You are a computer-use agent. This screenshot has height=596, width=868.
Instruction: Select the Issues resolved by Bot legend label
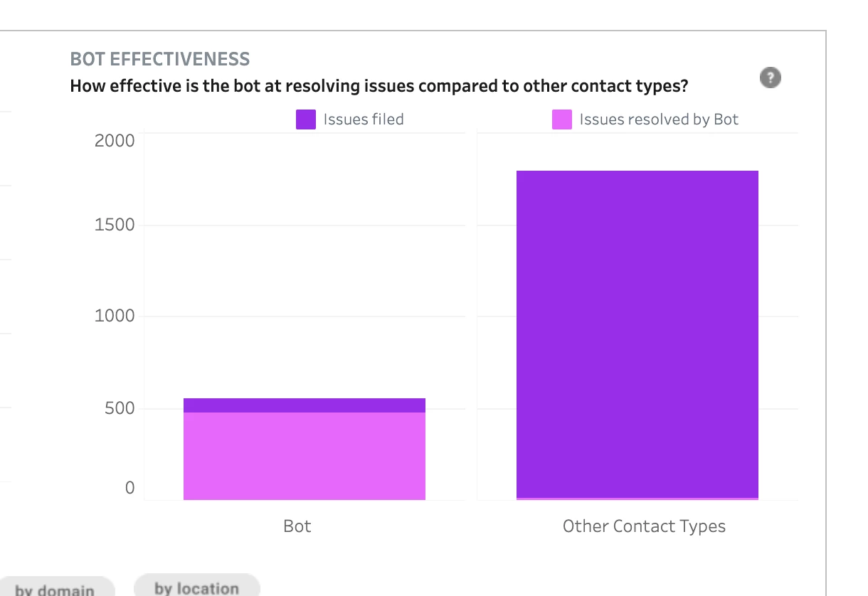click(x=659, y=119)
